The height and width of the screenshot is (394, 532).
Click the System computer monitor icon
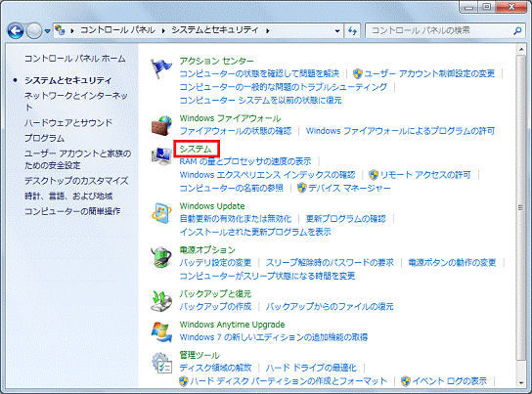(x=161, y=156)
